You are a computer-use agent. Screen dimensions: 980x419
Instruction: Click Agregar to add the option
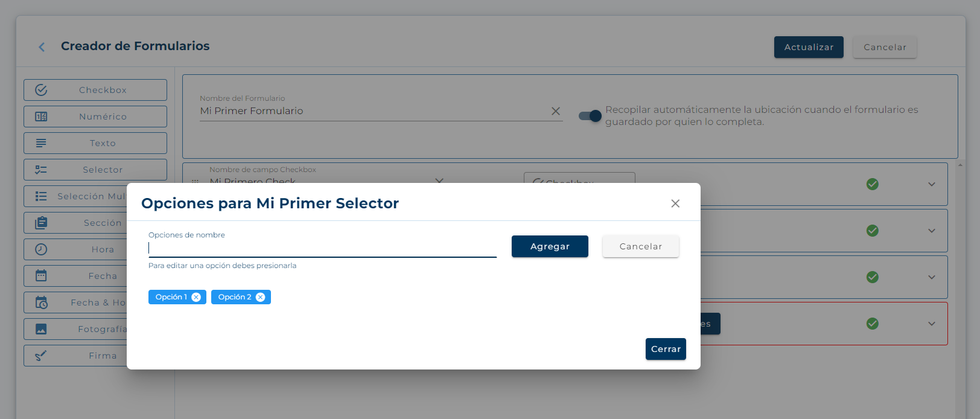coord(550,246)
